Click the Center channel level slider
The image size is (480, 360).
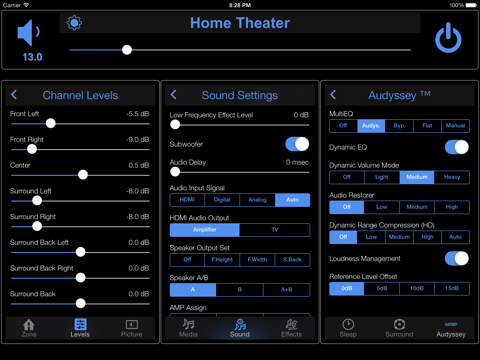pos(80,175)
